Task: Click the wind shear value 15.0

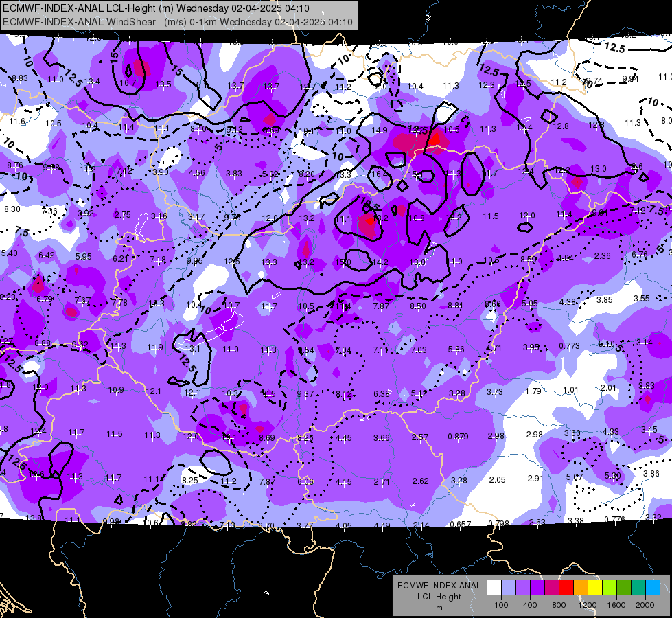Action: point(343,262)
